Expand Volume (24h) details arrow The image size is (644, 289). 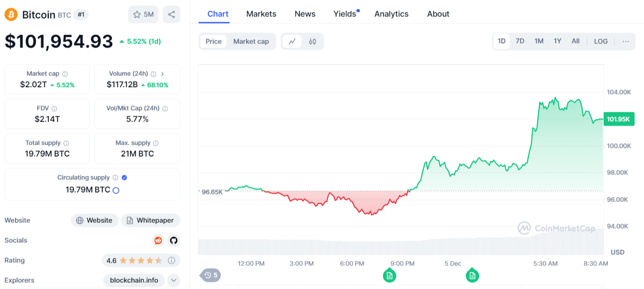tap(163, 74)
